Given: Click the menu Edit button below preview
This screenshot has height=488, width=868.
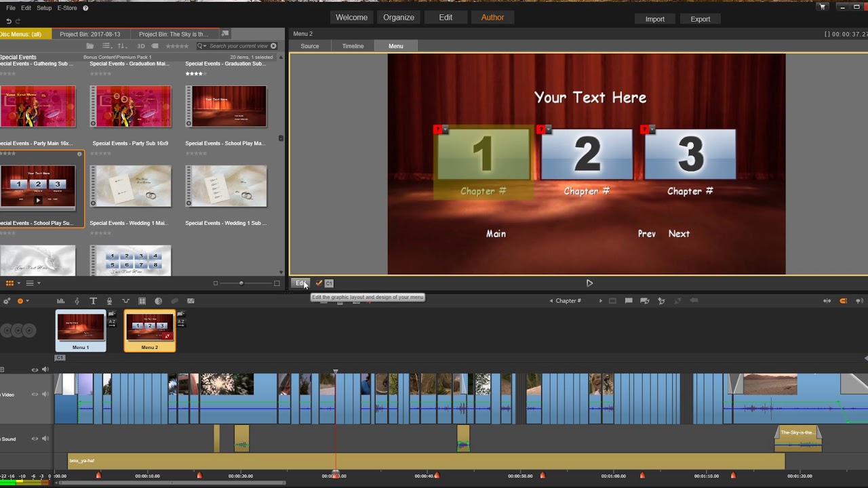Looking at the screenshot, I should [300, 283].
